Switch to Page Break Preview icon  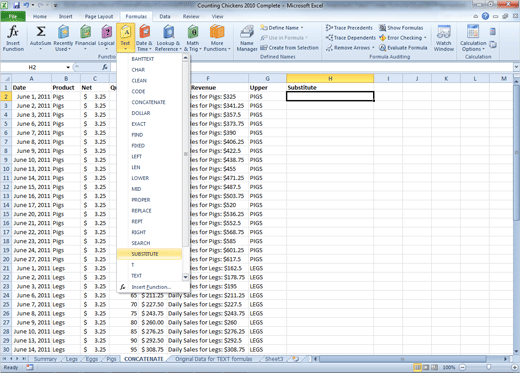435,367
